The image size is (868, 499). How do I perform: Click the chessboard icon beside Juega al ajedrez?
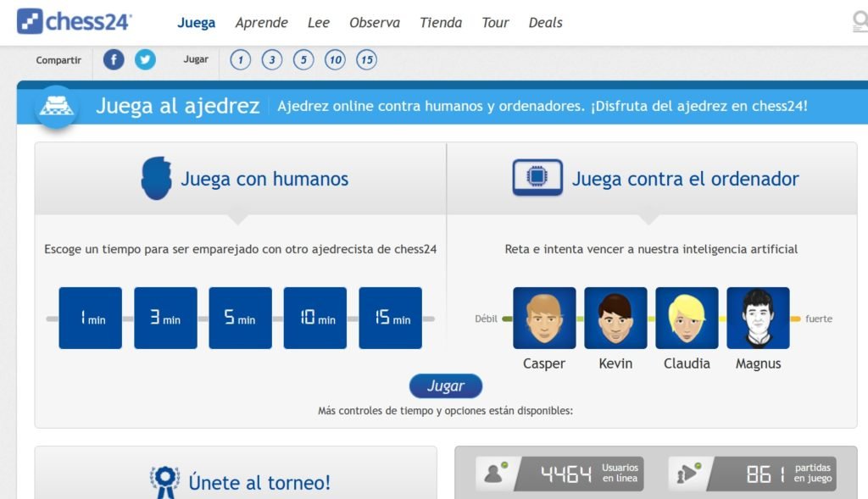(57, 106)
